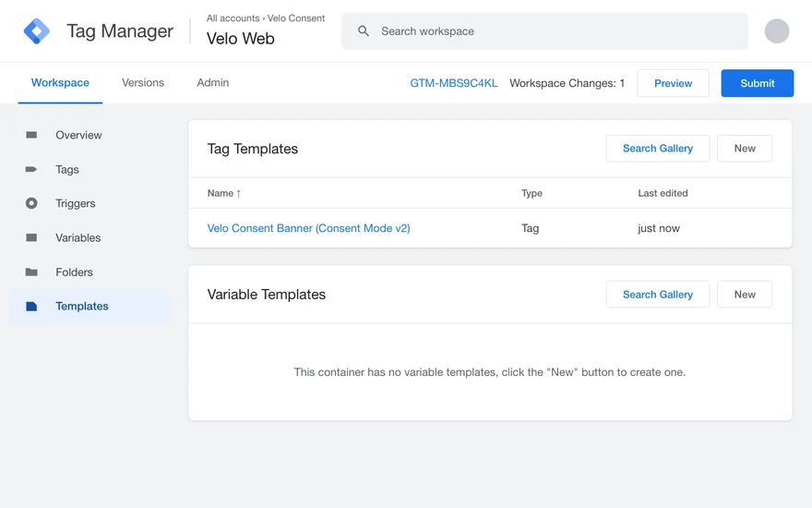
Task: Click the Triggers sidebar icon
Action: point(31,203)
